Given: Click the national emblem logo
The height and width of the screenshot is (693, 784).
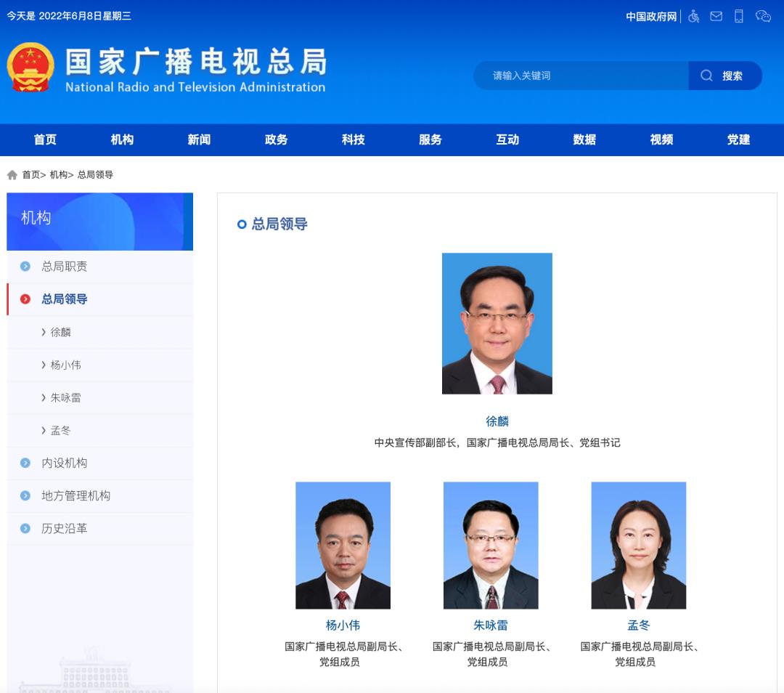Looking at the screenshot, I should click(30, 67).
